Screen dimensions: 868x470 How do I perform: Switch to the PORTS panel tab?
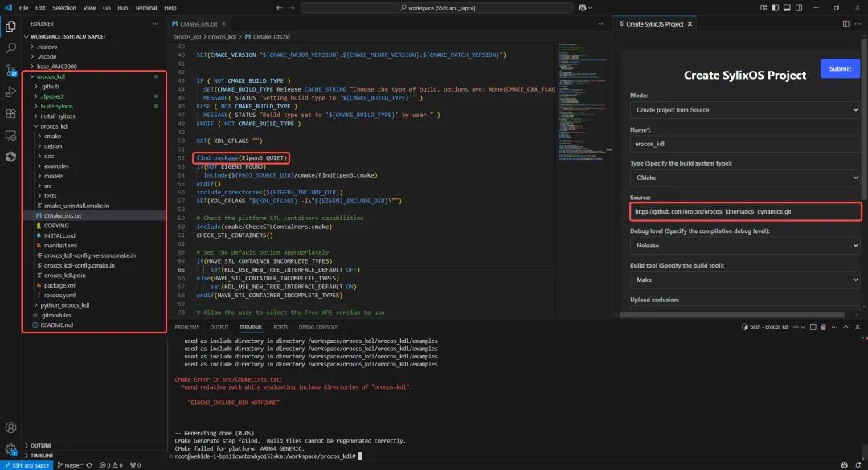[x=280, y=327]
